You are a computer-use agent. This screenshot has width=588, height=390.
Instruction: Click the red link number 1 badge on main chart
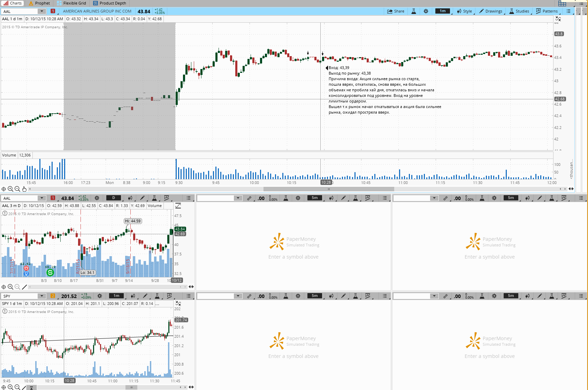click(x=53, y=11)
